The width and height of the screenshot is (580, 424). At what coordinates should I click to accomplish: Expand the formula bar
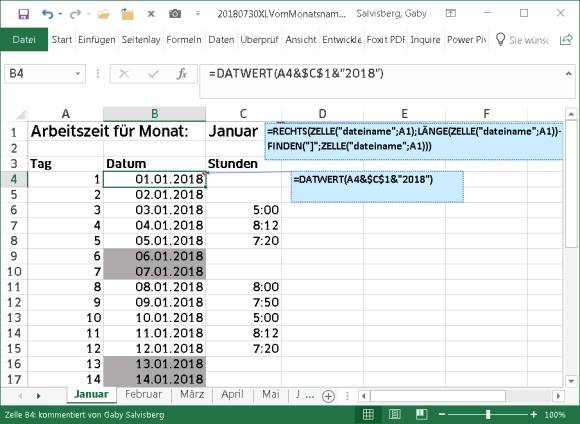pyautogui.click(x=569, y=74)
